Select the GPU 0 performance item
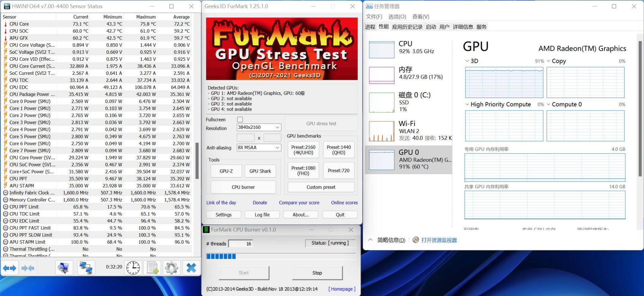Screen dimensions: 644x296 tap(409, 159)
